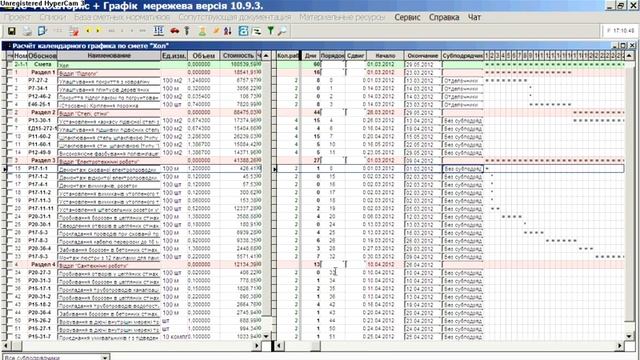Click the balance scales toolbar icon
This screenshot has width=640, height=360.
click(x=158, y=31)
